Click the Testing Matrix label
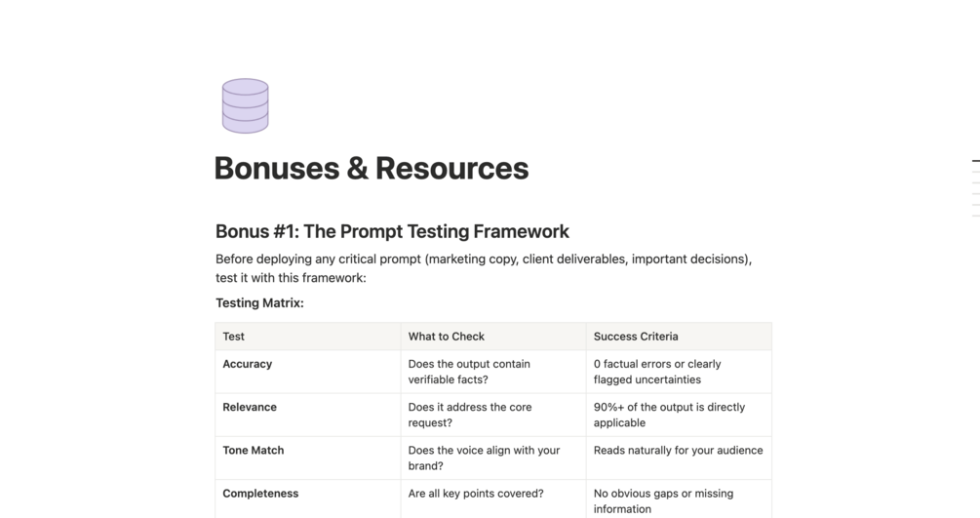 (259, 303)
